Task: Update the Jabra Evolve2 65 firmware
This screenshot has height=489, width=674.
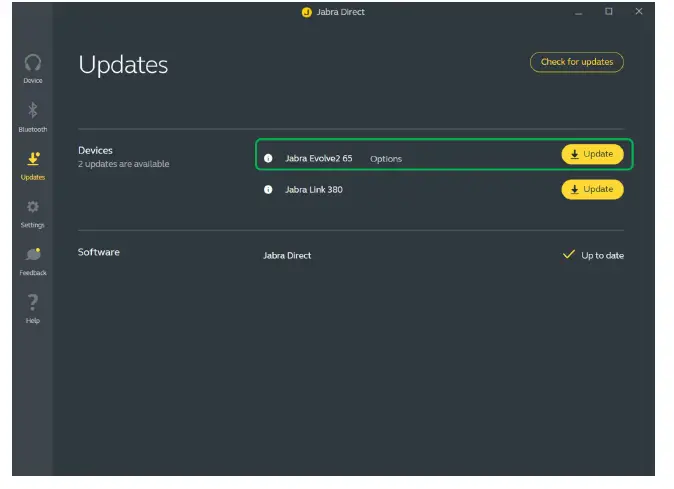Action: (592, 154)
